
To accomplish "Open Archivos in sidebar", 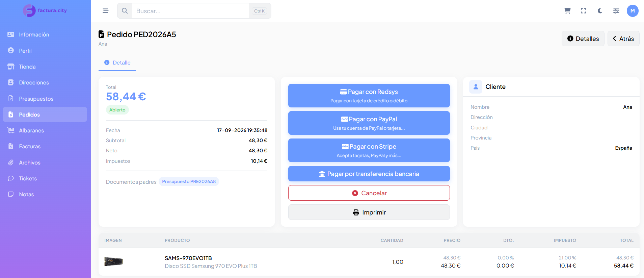I will 45,162.
